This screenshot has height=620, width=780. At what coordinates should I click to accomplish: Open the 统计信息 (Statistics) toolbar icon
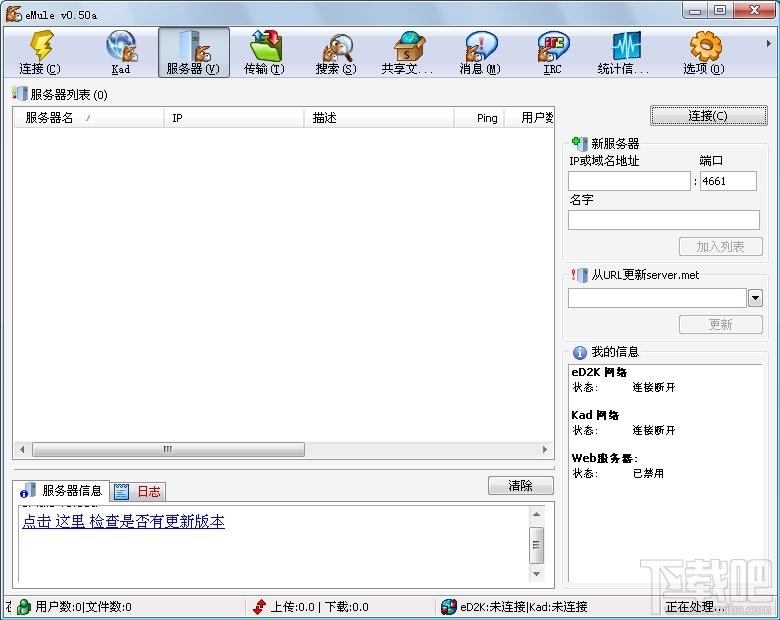tap(624, 52)
